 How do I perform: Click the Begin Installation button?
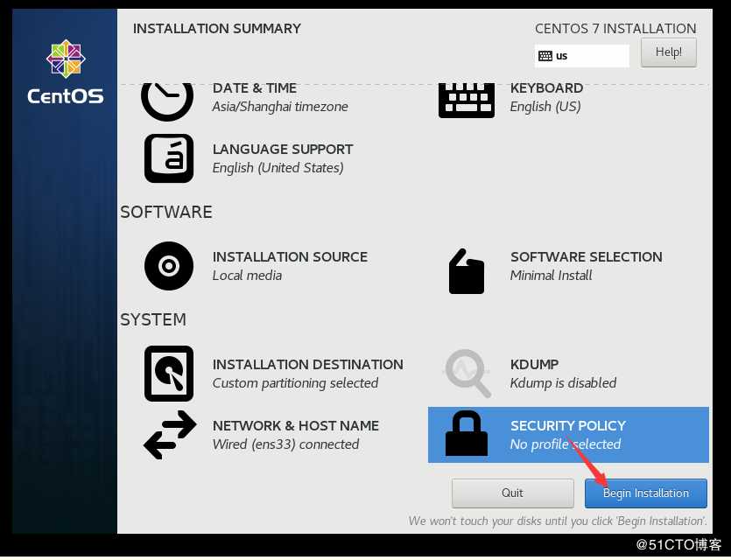pyautogui.click(x=646, y=493)
